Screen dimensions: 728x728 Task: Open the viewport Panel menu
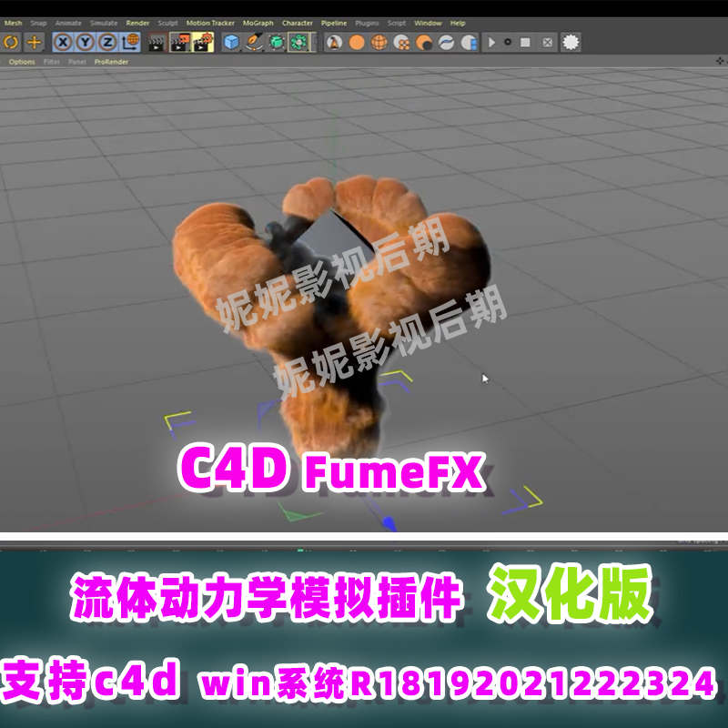click(77, 62)
